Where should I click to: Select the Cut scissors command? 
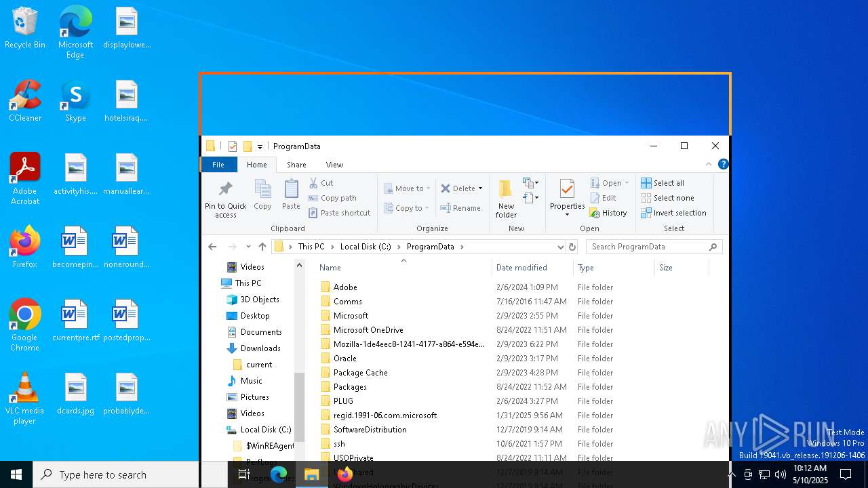321,183
